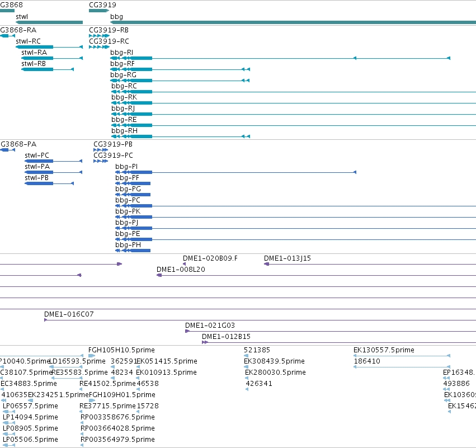Click the stwl-PB protein label
The image size is (476, 448).
[36, 178]
